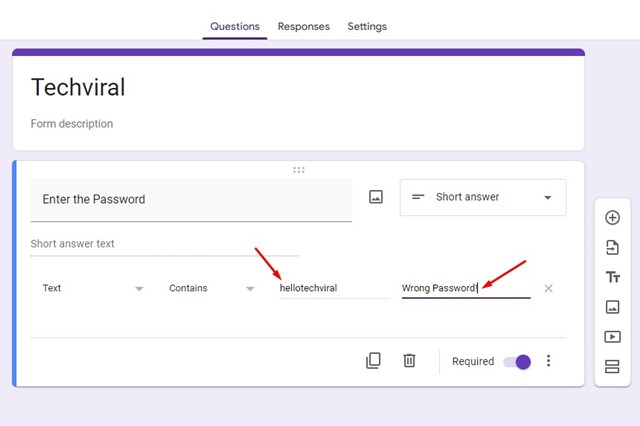The image size is (640, 426).
Task: Click the Wrong Password error text field
Action: [x=465, y=288]
